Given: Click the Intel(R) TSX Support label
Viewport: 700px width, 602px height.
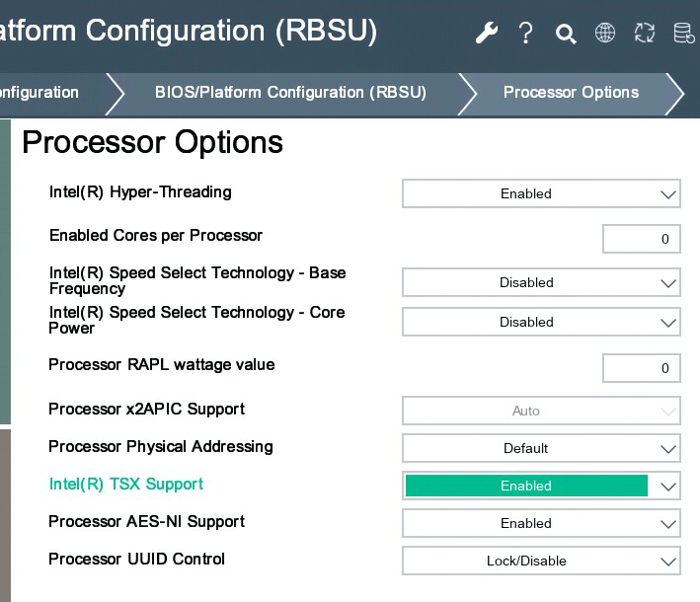Looking at the screenshot, I should tap(126, 485).
